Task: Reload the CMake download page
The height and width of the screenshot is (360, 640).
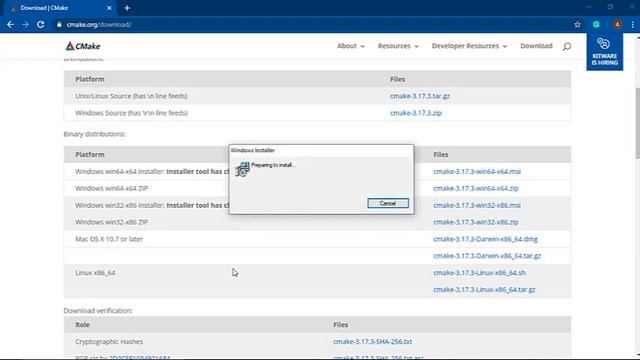Action: point(40,24)
